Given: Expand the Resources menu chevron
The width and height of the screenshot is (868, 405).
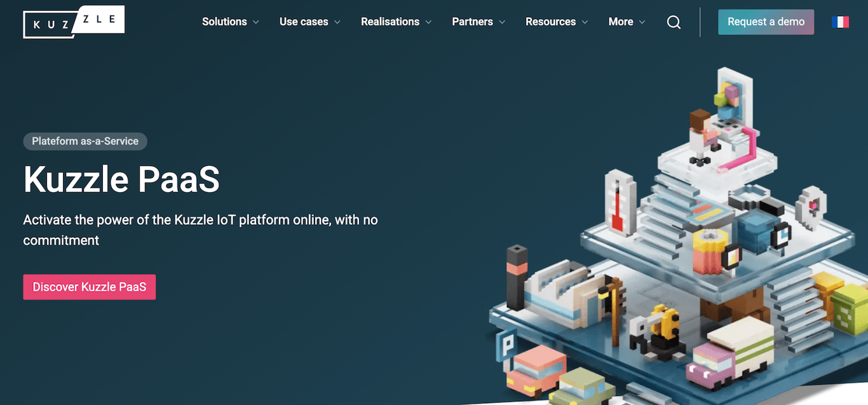Looking at the screenshot, I should [585, 22].
